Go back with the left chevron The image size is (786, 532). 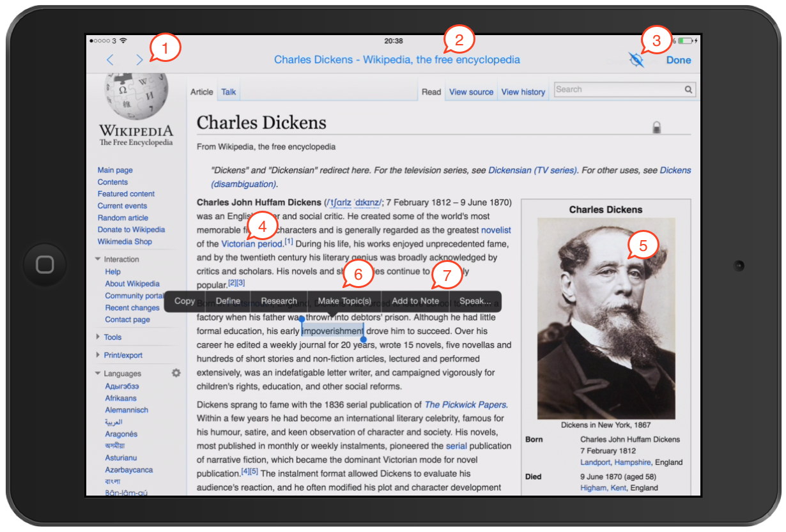[110, 60]
